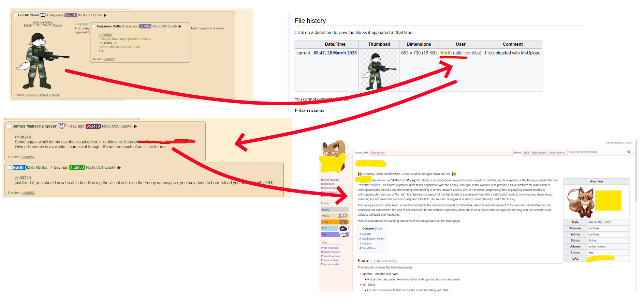Click the flag icon beside James Mallard Enjoyer

pos(61,126)
